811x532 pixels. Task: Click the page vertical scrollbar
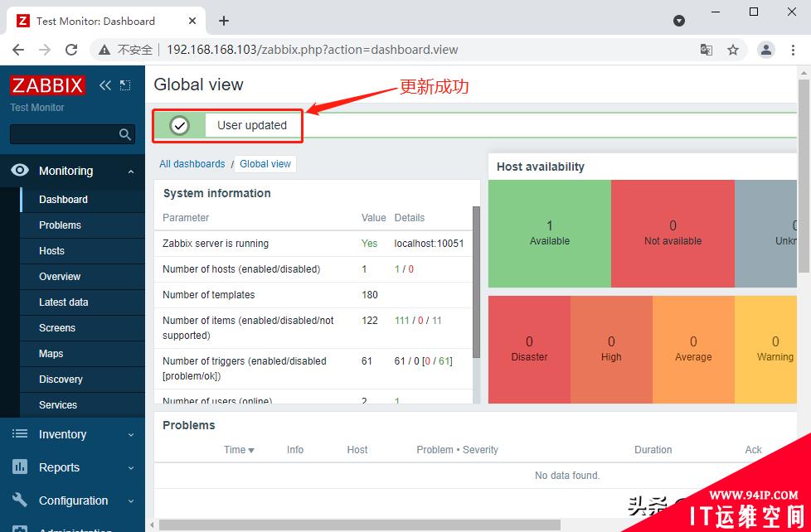click(x=804, y=176)
